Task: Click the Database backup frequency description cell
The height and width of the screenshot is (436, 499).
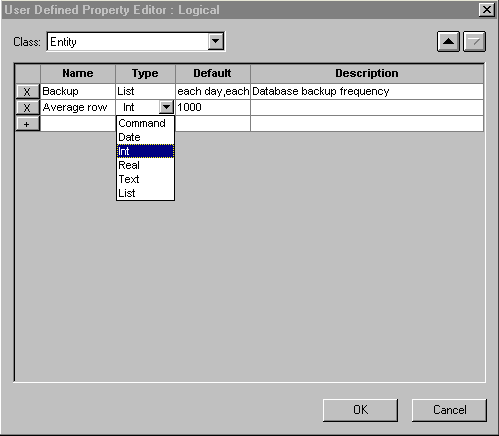Action: point(367,91)
